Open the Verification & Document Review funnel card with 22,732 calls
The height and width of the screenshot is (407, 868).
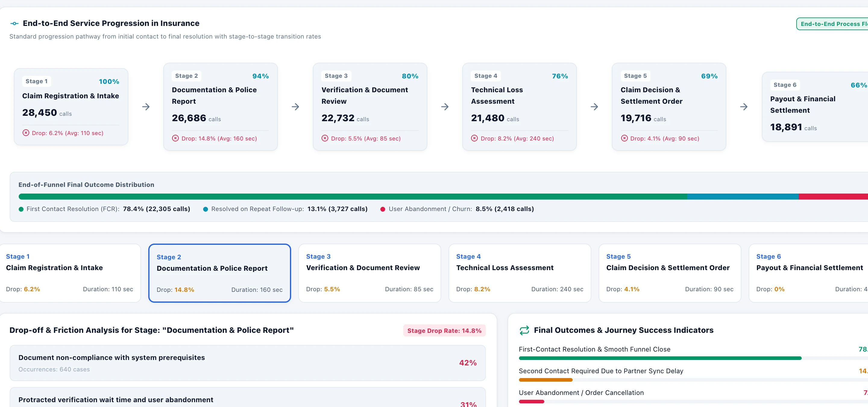click(370, 107)
